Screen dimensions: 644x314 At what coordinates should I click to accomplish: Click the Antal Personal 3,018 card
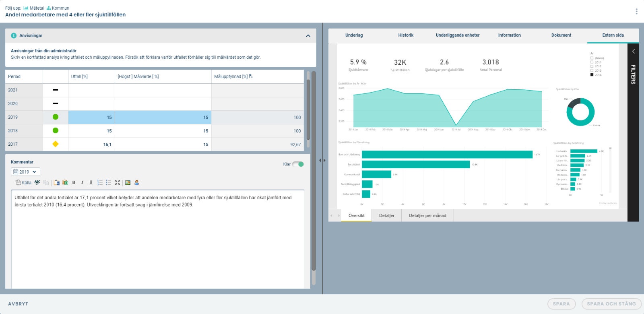click(x=491, y=65)
